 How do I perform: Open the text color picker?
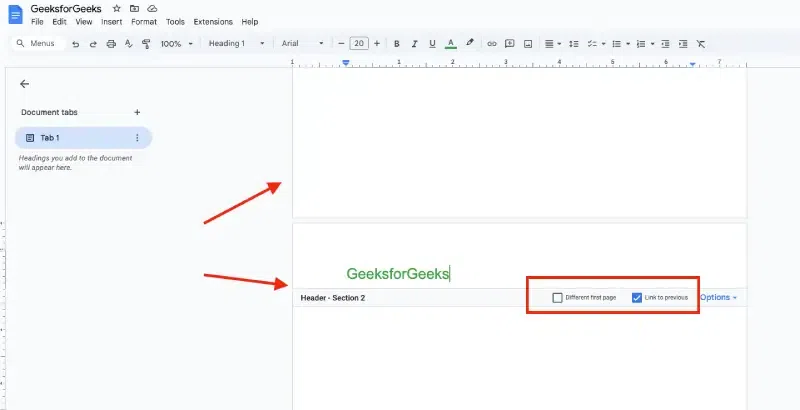pyautogui.click(x=451, y=44)
